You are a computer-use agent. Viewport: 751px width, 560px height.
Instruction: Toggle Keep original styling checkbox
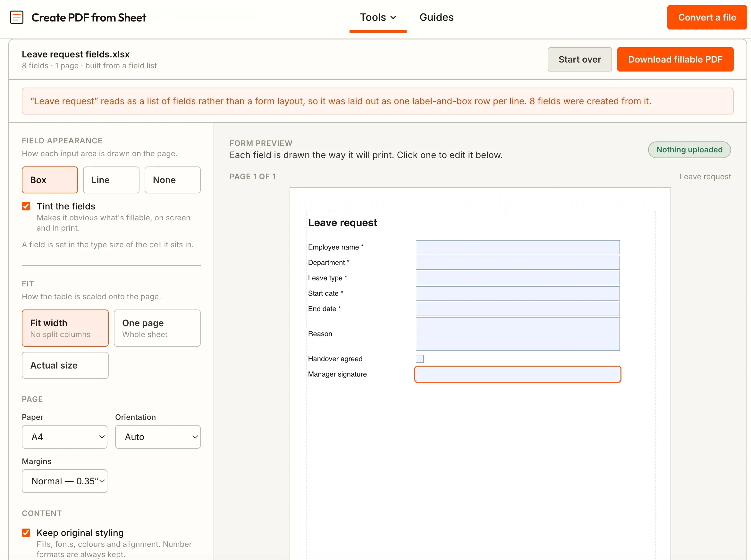point(26,532)
